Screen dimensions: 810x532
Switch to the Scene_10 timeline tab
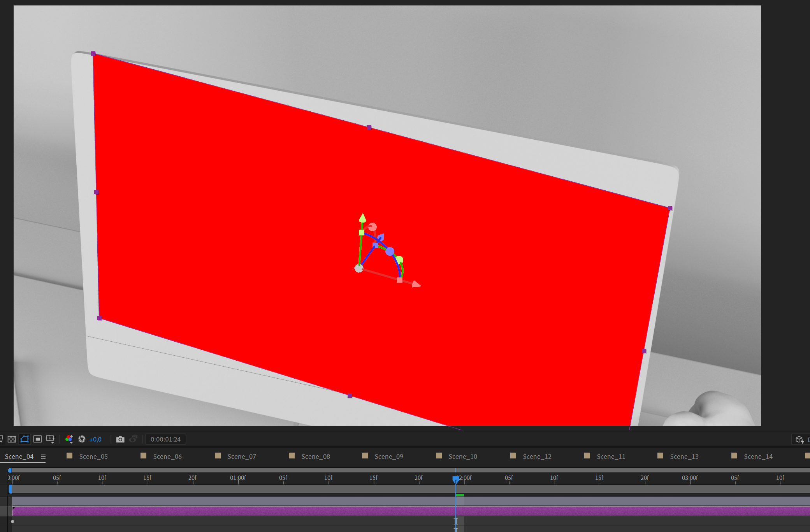click(462, 457)
